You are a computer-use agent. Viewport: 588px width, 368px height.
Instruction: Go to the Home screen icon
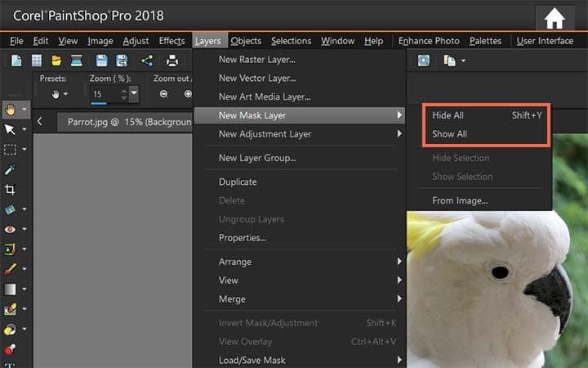point(555,18)
